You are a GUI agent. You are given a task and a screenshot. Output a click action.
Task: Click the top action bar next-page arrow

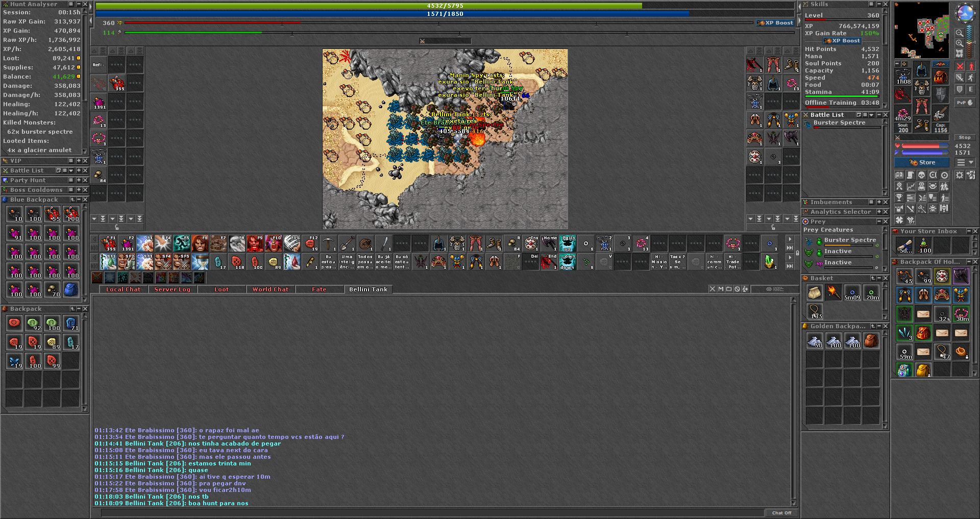(x=790, y=239)
